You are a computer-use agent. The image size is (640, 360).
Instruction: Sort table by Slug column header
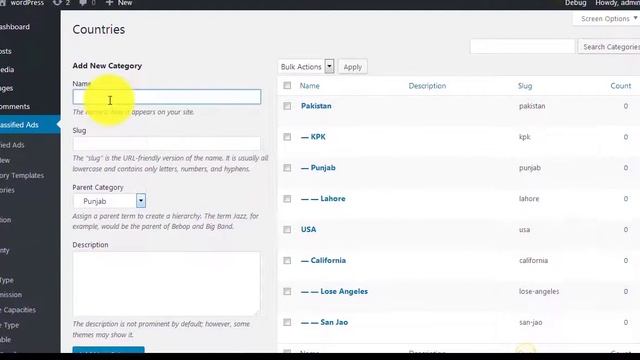pos(525,86)
